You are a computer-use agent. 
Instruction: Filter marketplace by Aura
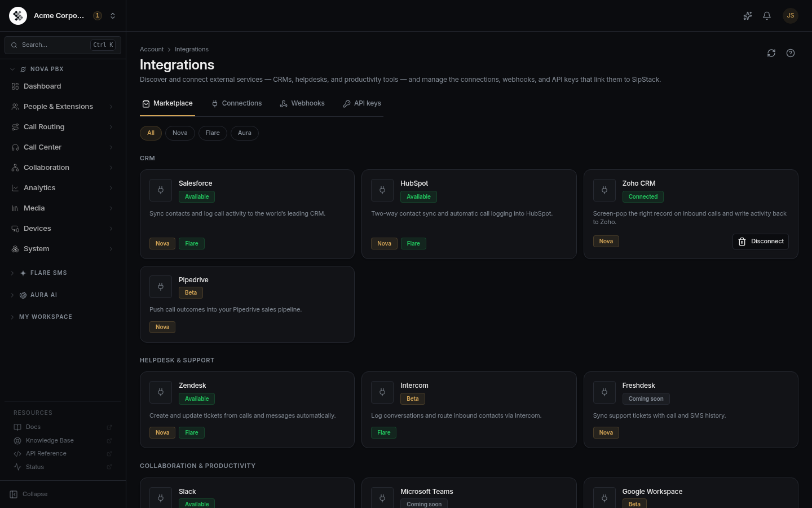click(x=245, y=133)
